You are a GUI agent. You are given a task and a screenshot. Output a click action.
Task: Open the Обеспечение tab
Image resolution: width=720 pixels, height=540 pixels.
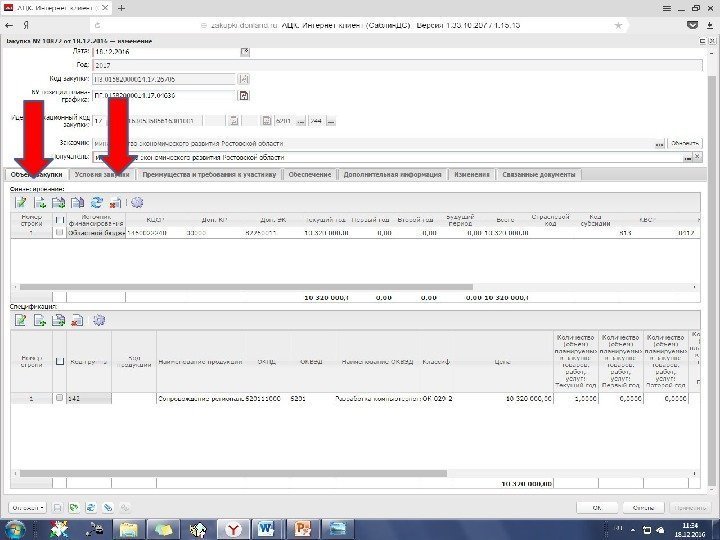pyautogui.click(x=310, y=174)
